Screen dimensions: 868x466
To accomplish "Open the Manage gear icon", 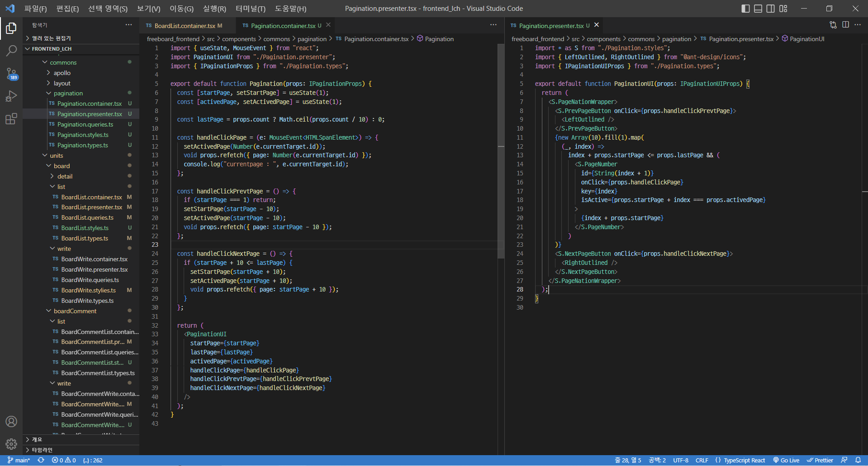I will click(11, 444).
